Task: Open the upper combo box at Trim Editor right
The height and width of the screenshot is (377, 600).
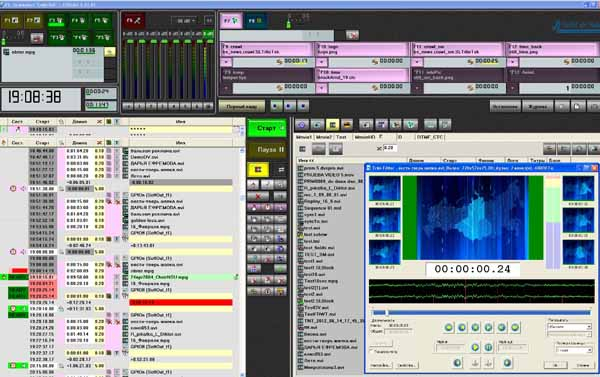Action: tap(569, 327)
